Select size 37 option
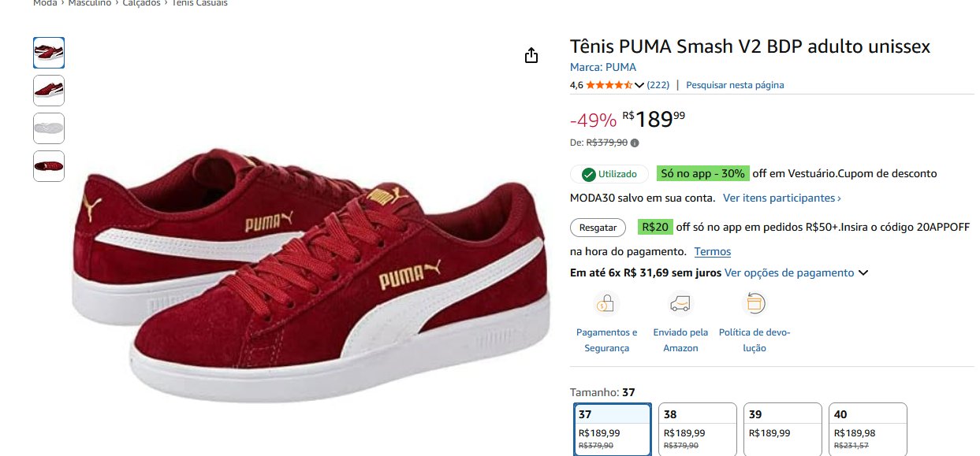Viewport: 980px width, 456px height. click(x=613, y=428)
